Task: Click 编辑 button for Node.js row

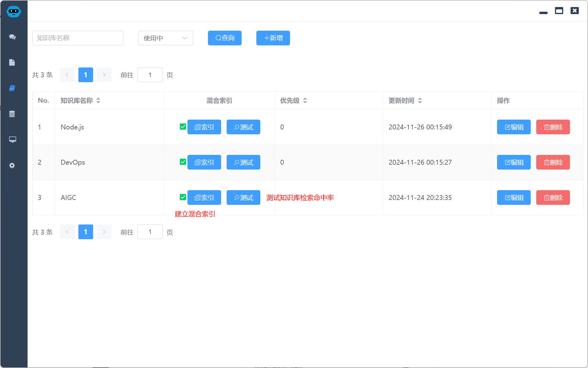Action: coord(514,127)
